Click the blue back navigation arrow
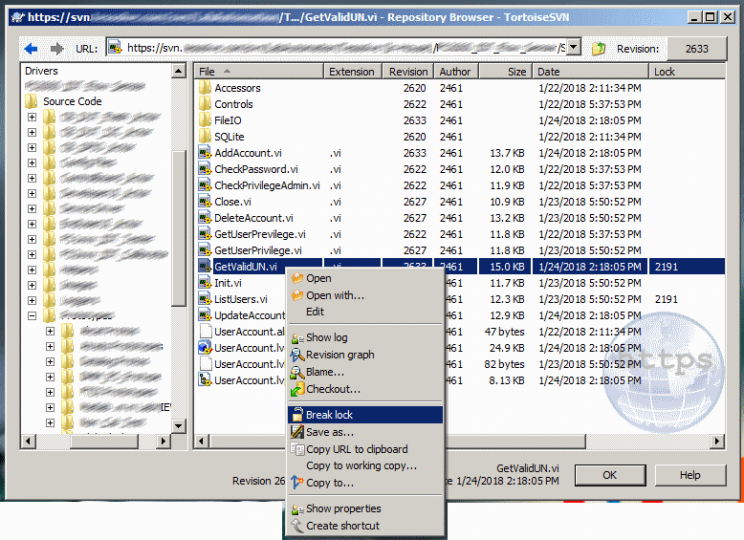744x540 pixels. pyautogui.click(x=30, y=48)
